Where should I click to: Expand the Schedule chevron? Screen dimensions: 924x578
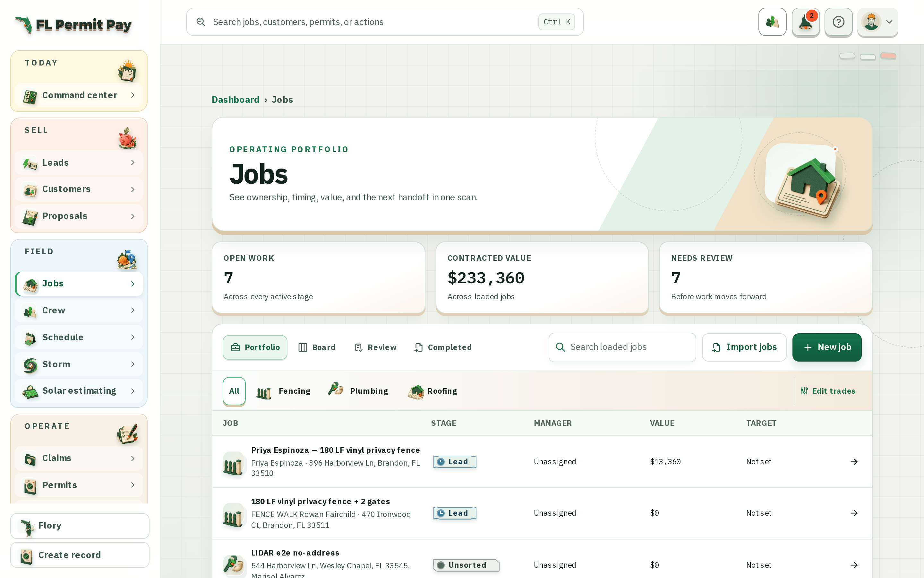(133, 337)
